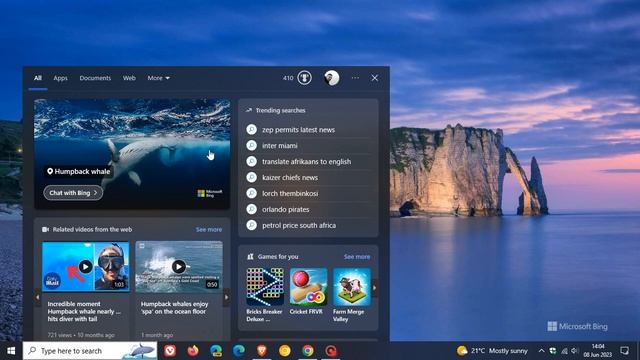Viewport: 640px width, 360px height.
Task: Open Edge Canary from the taskbar
Action: 216,351
